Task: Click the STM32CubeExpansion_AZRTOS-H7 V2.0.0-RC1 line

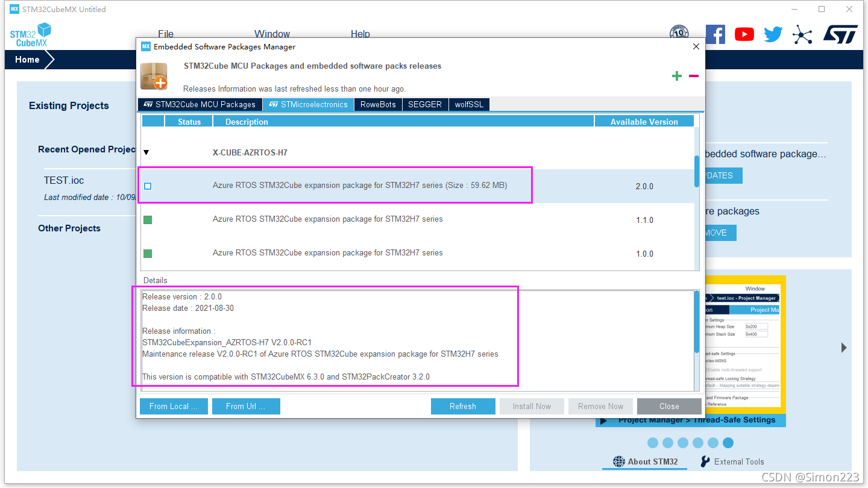Action: (227, 342)
